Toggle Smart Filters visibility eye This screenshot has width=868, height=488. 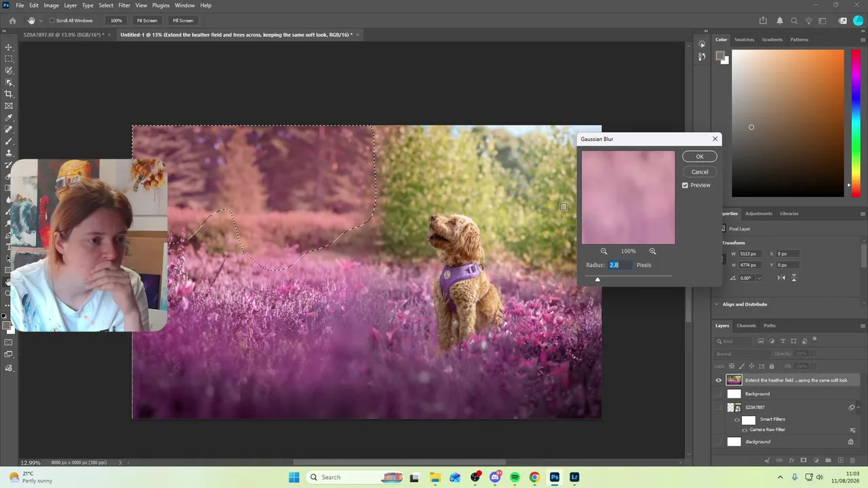[x=737, y=420]
